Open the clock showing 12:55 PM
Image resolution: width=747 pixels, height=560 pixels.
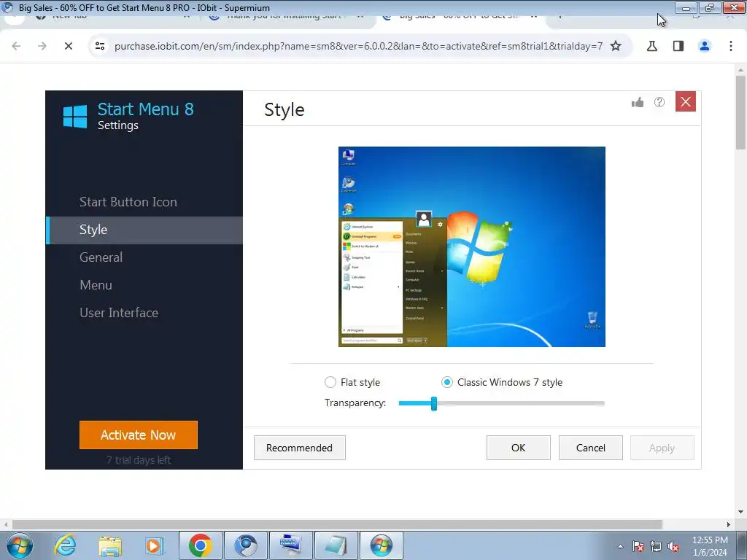pyautogui.click(x=710, y=546)
